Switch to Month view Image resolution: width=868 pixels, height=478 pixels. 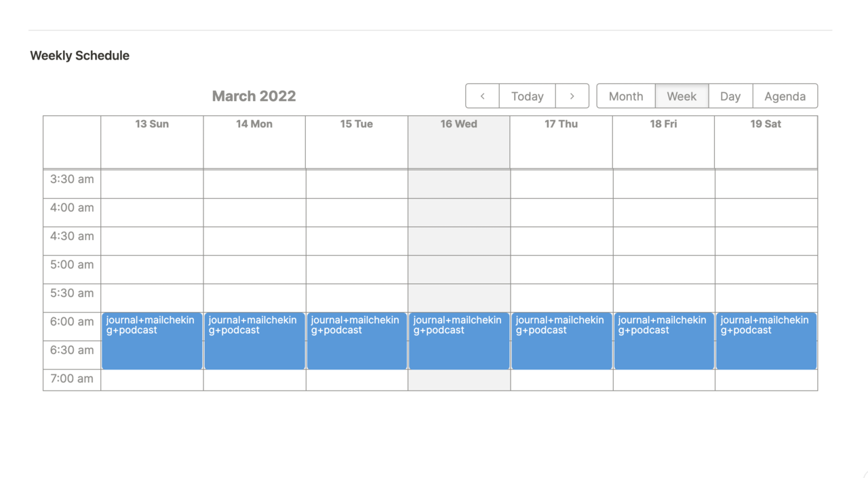625,96
